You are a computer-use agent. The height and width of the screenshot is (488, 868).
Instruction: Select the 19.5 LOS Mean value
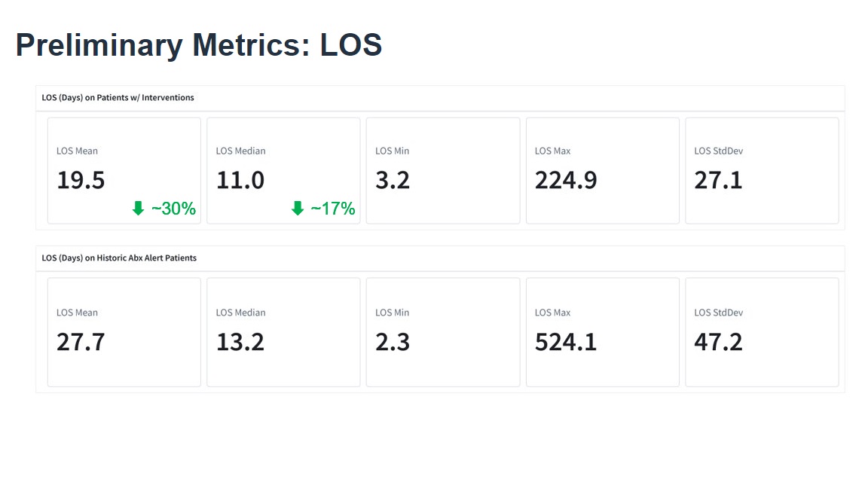click(x=81, y=181)
